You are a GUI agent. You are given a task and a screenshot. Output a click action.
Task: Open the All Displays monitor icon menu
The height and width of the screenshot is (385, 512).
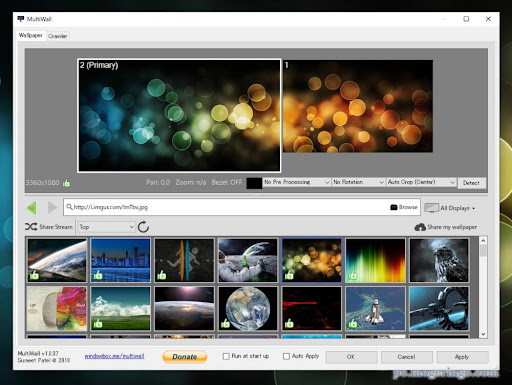[431, 208]
